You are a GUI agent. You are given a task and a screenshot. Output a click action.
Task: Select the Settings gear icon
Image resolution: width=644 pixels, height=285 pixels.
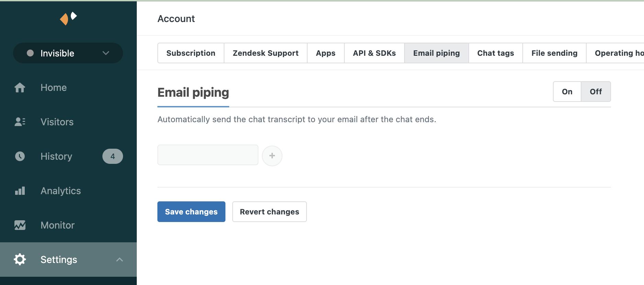tap(20, 259)
